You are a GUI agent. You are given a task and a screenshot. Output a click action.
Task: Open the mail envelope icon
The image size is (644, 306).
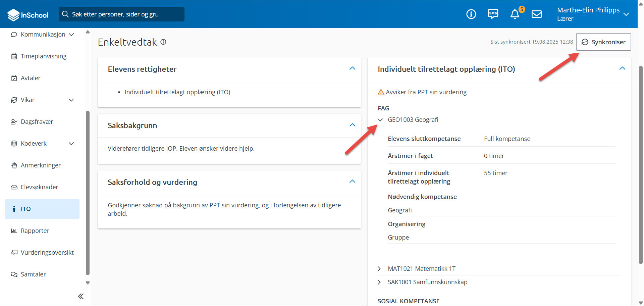tap(537, 14)
